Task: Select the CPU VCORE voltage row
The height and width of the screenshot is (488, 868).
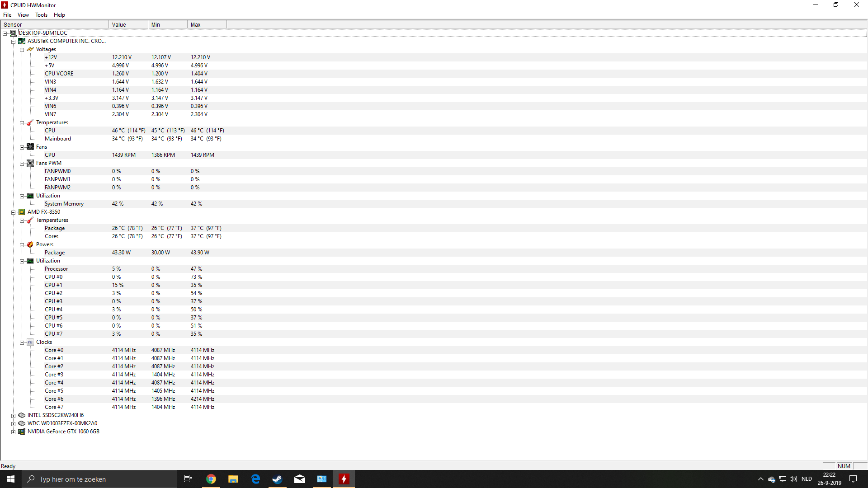Action: click(x=59, y=74)
